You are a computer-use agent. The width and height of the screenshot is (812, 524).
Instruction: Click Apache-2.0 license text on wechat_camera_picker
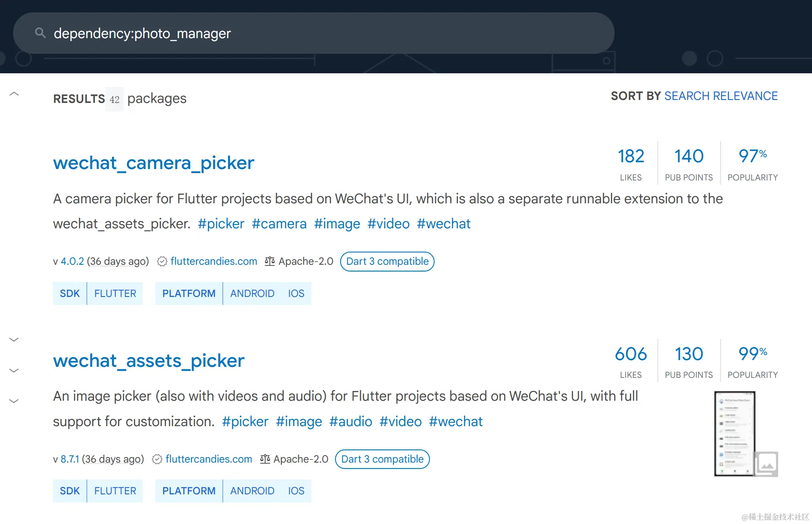[306, 261]
